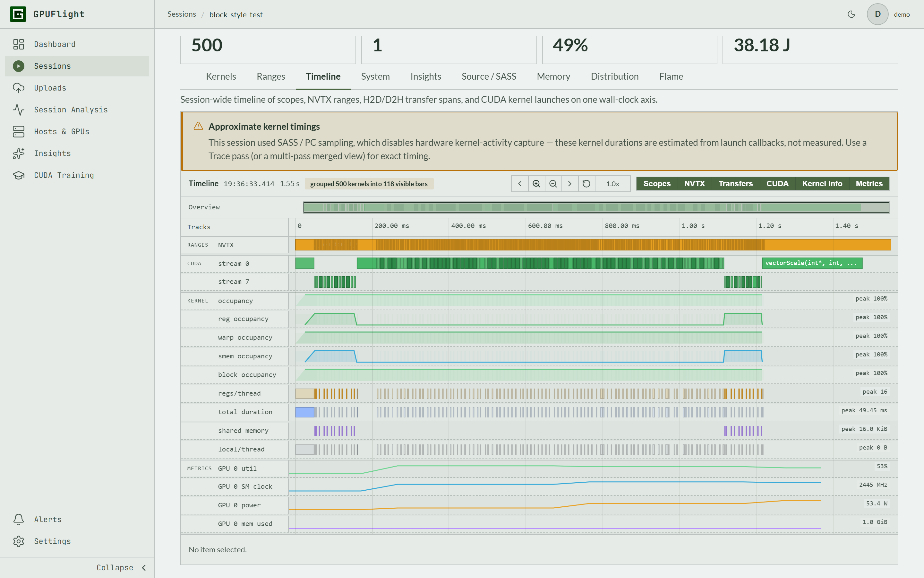Open the Dashboard grid icon
Viewport: 924px width, 578px height.
click(x=18, y=44)
